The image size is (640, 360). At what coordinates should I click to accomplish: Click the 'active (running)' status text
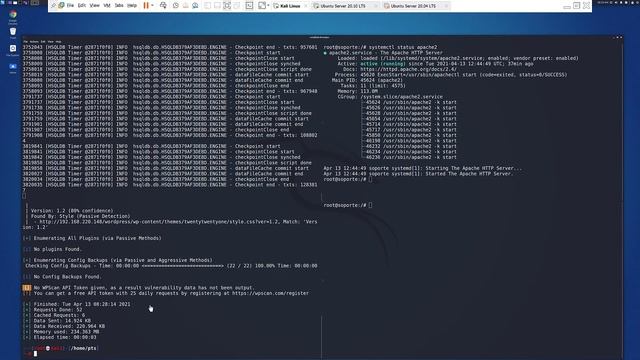(382, 64)
